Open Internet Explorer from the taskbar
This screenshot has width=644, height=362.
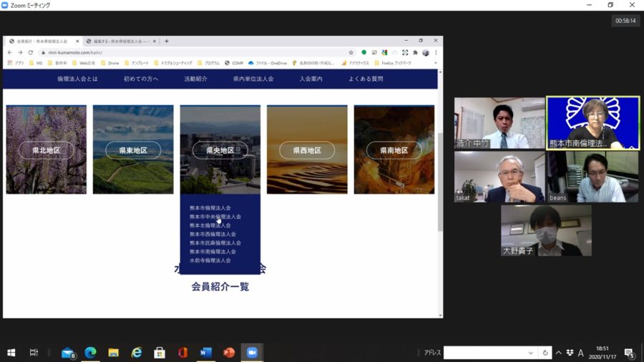pyautogui.click(x=137, y=353)
